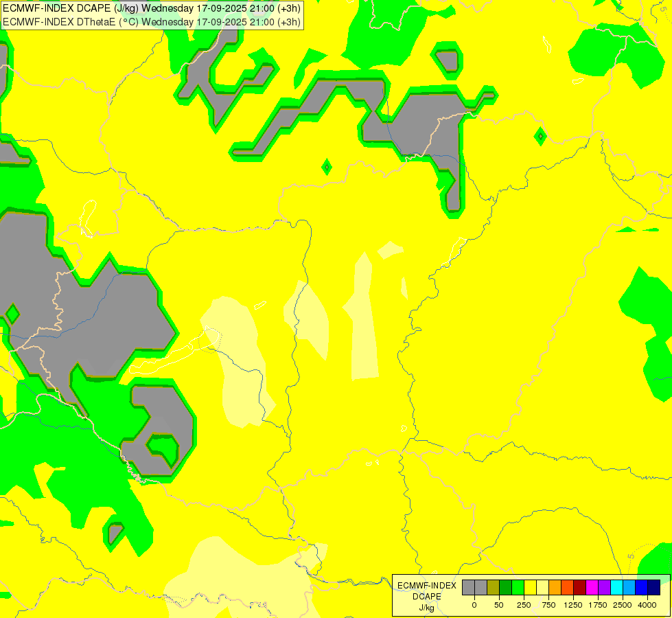This screenshot has width=672, height=618.
Task: Click the saturated yellow legend swatch
Action: pyautogui.click(x=530, y=587)
